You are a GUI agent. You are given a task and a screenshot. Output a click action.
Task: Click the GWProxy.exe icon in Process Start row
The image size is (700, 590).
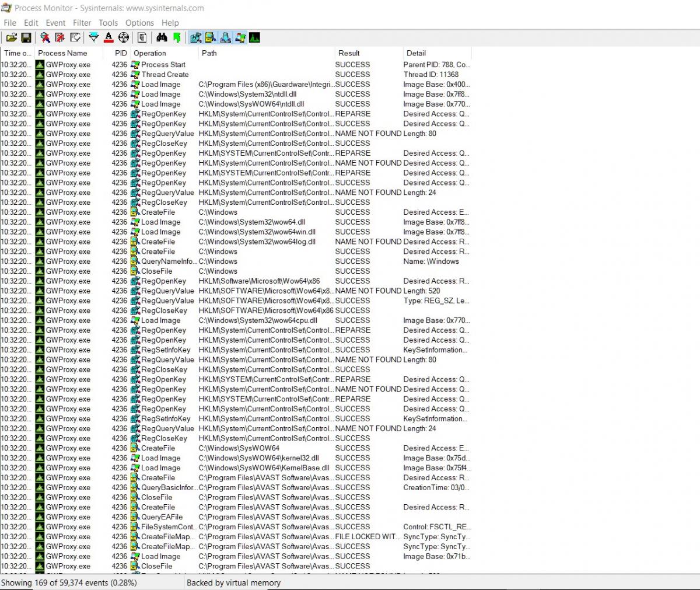click(x=40, y=65)
